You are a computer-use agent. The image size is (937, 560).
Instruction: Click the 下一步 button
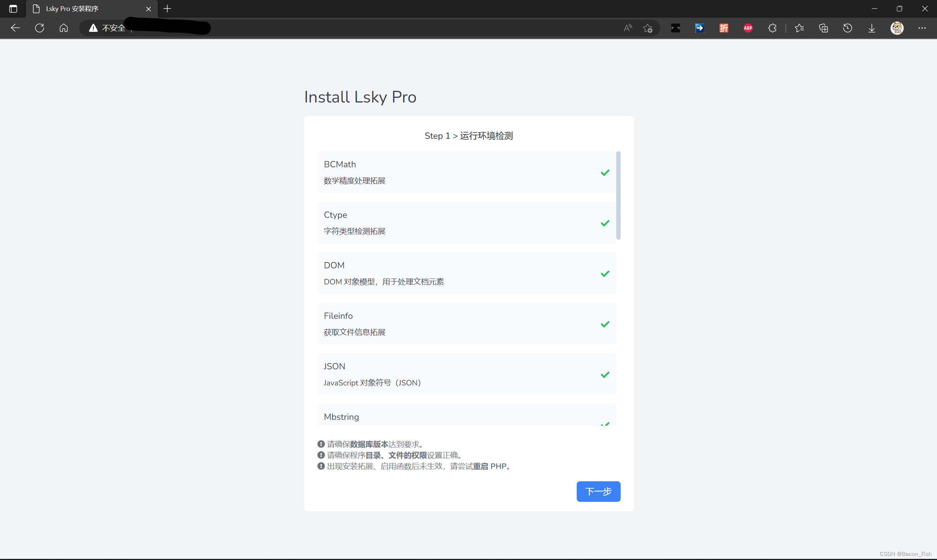[x=598, y=491]
